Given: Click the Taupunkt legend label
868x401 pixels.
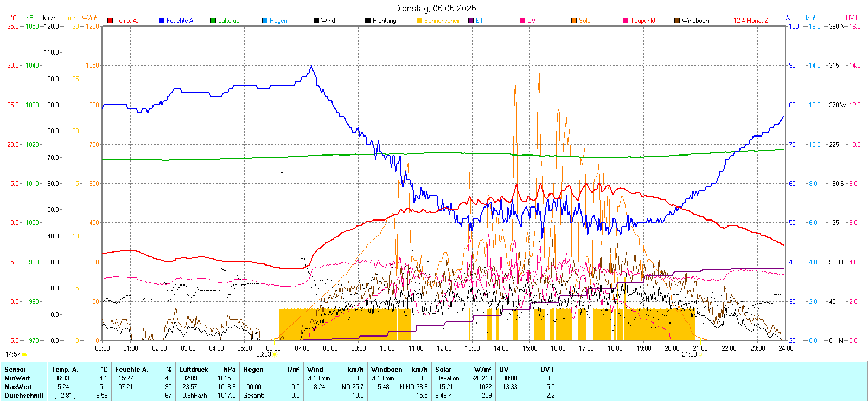Looking at the screenshot, I should pyautogui.click(x=643, y=21).
